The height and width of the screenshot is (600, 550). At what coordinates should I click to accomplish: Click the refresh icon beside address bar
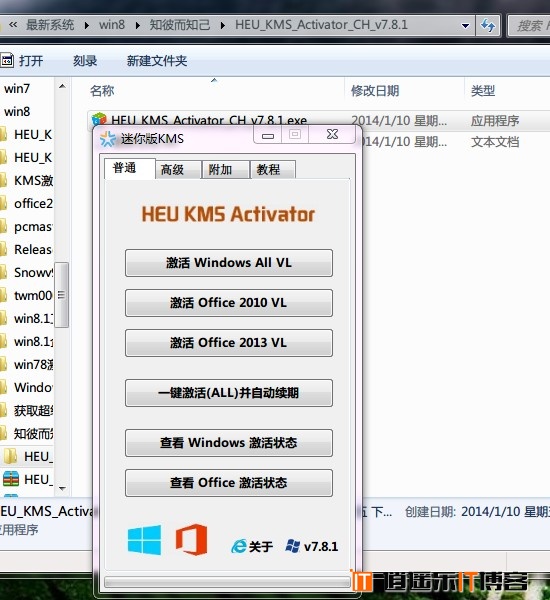pyautogui.click(x=488, y=26)
